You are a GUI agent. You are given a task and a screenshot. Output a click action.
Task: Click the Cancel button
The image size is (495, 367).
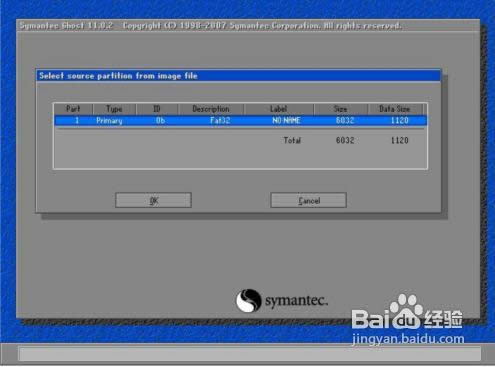(x=309, y=200)
